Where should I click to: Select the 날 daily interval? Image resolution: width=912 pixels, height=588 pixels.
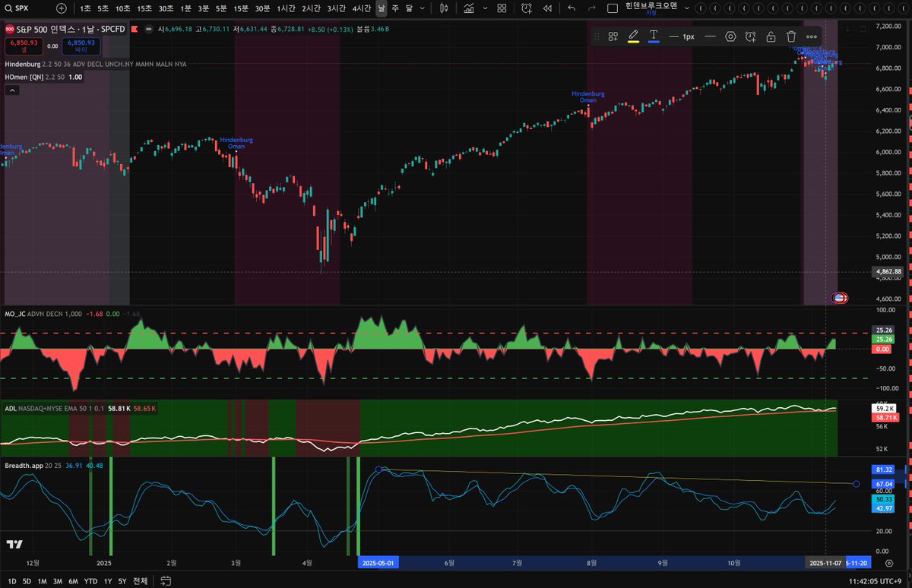coord(382,8)
